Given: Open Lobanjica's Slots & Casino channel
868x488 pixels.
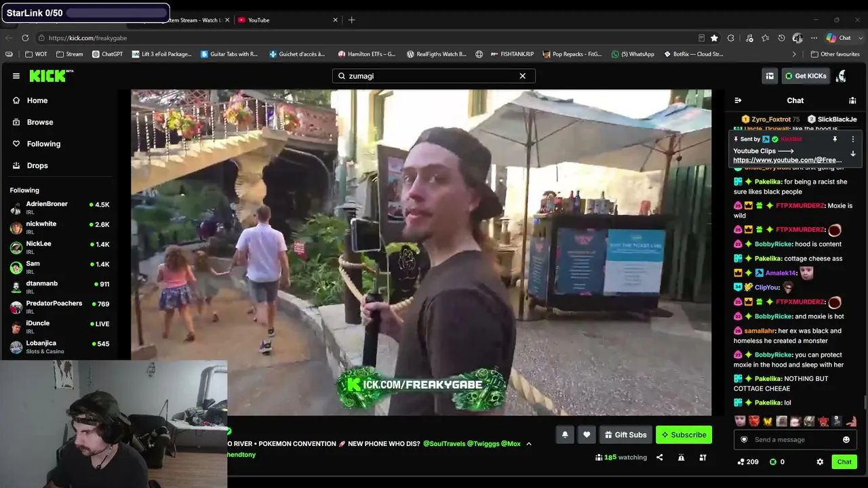Looking at the screenshot, I should tap(60, 346).
